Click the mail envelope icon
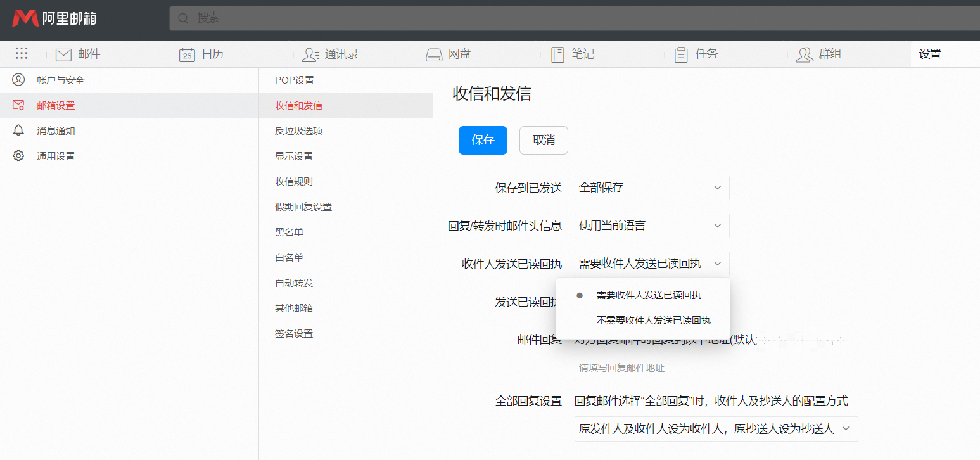 point(63,54)
